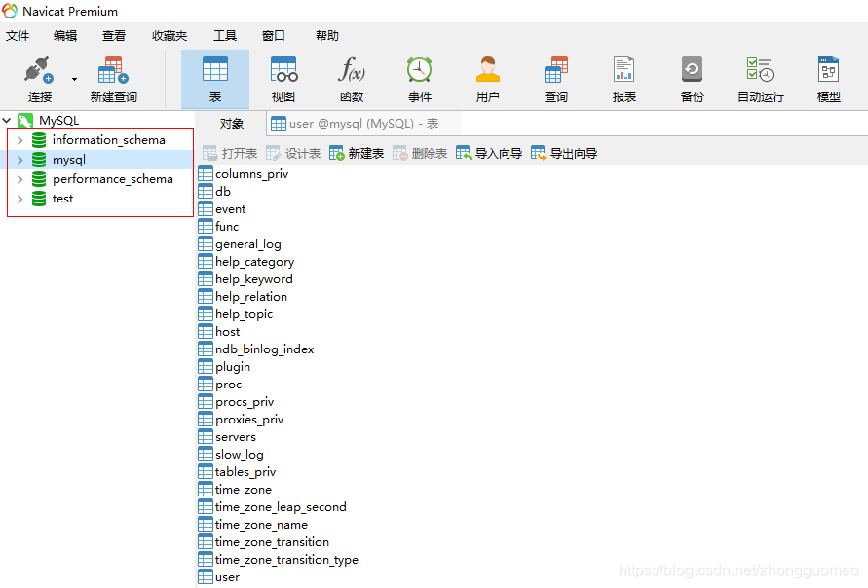Expand the test database chevron

19,199
